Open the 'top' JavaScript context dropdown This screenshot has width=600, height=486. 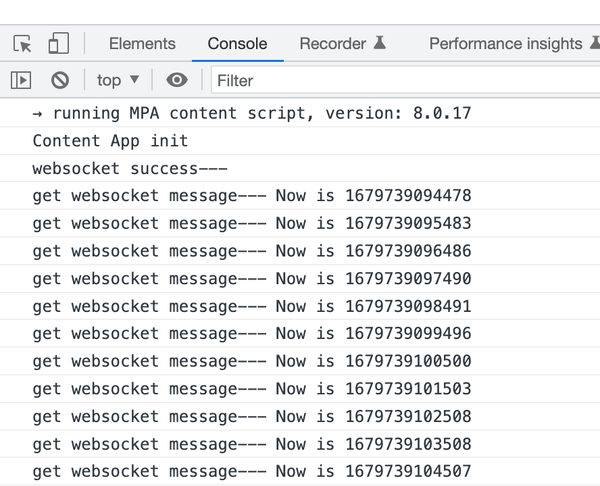[x=118, y=80]
